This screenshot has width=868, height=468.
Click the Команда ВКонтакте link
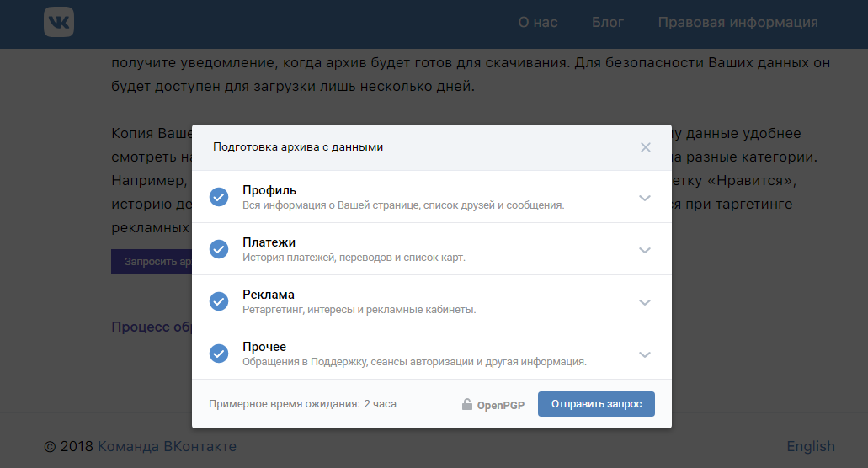pyautogui.click(x=168, y=446)
